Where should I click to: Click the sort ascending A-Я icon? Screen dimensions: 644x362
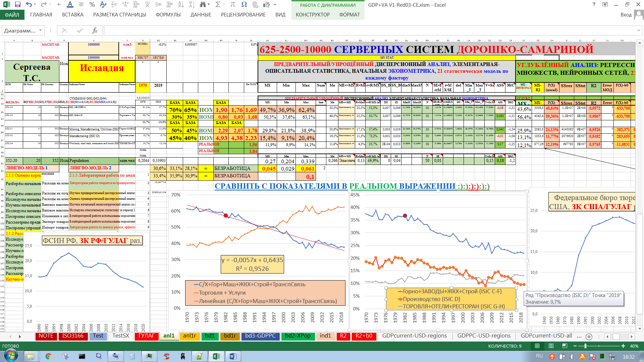pyautogui.click(x=181, y=5)
